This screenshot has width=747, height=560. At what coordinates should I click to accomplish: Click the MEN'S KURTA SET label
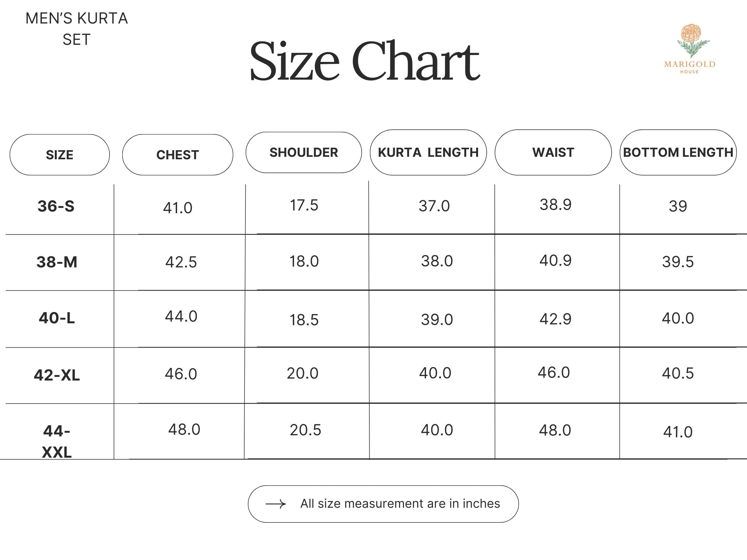(x=77, y=29)
